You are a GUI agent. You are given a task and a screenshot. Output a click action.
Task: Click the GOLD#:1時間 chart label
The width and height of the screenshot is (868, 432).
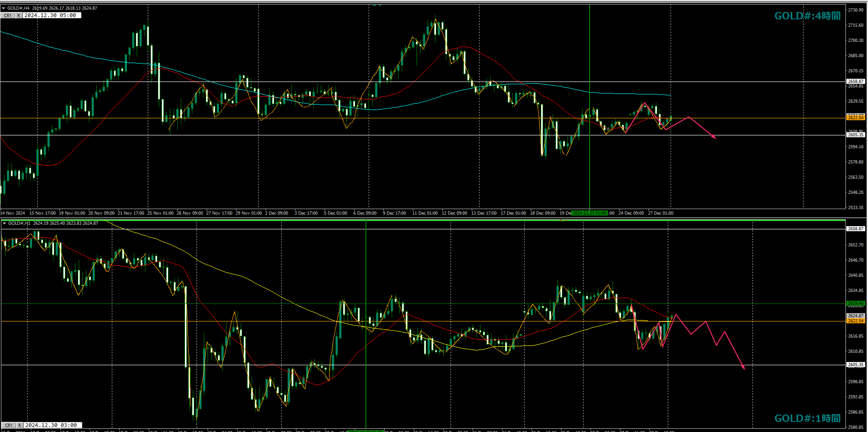click(x=807, y=418)
